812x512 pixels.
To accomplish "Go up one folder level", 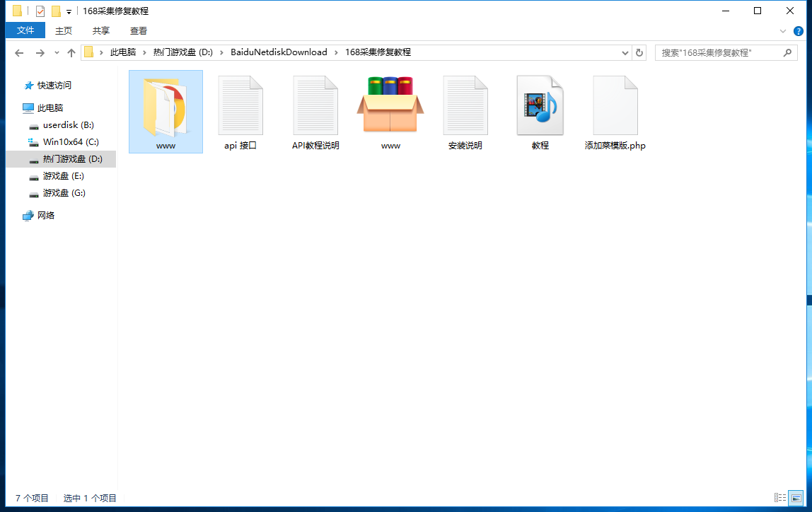I will 71,53.
